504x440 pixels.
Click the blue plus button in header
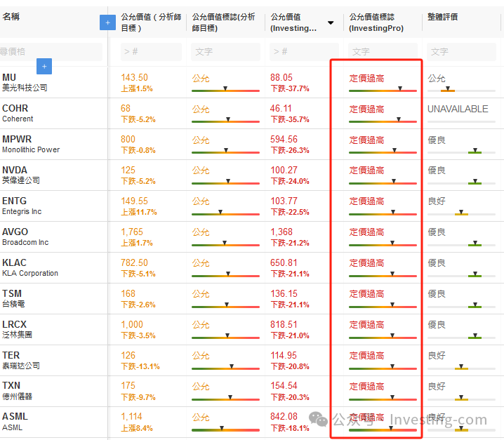tap(107, 22)
